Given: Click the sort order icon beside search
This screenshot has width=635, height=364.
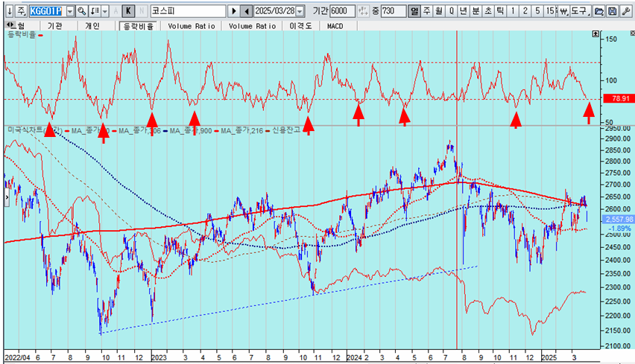Looking at the screenshot, I should 95,11.
